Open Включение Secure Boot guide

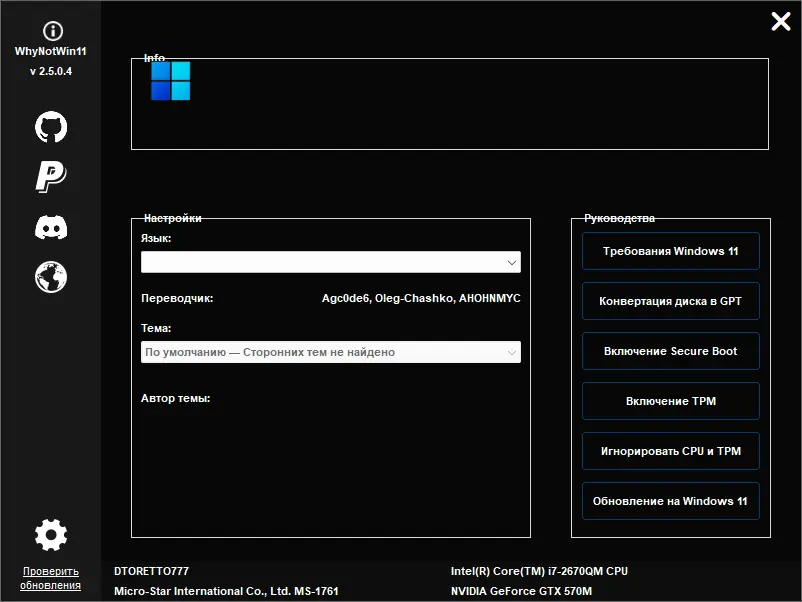point(671,351)
